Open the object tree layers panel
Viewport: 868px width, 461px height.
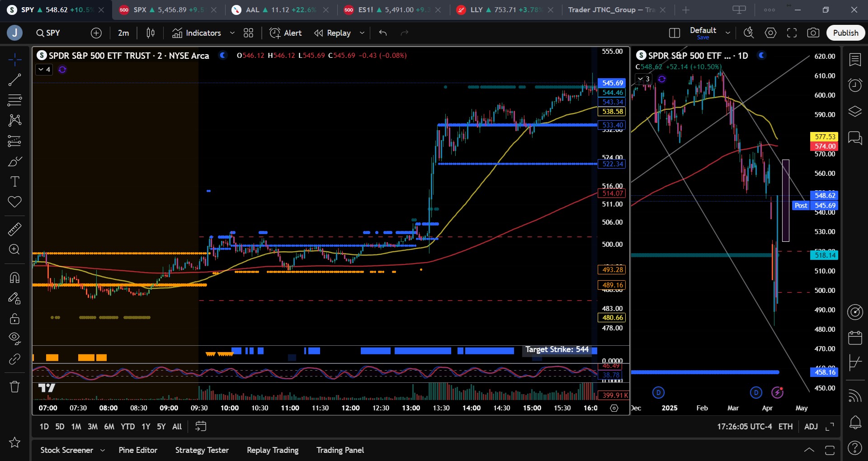pyautogui.click(x=855, y=111)
